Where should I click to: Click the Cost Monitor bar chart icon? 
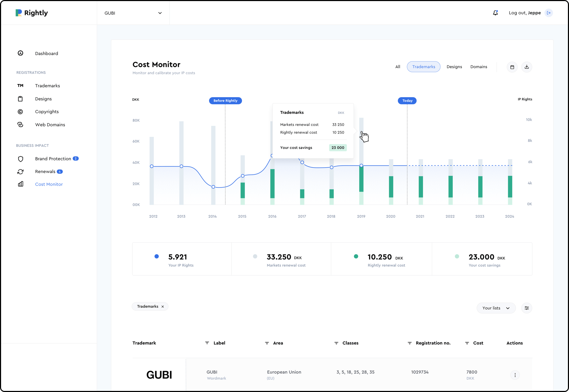click(x=21, y=184)
